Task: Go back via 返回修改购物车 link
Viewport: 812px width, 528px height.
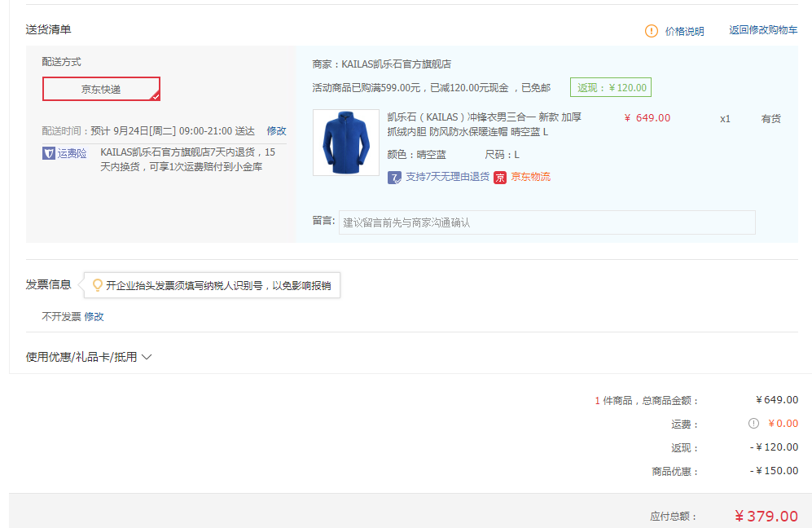Action: pos(763,30)
